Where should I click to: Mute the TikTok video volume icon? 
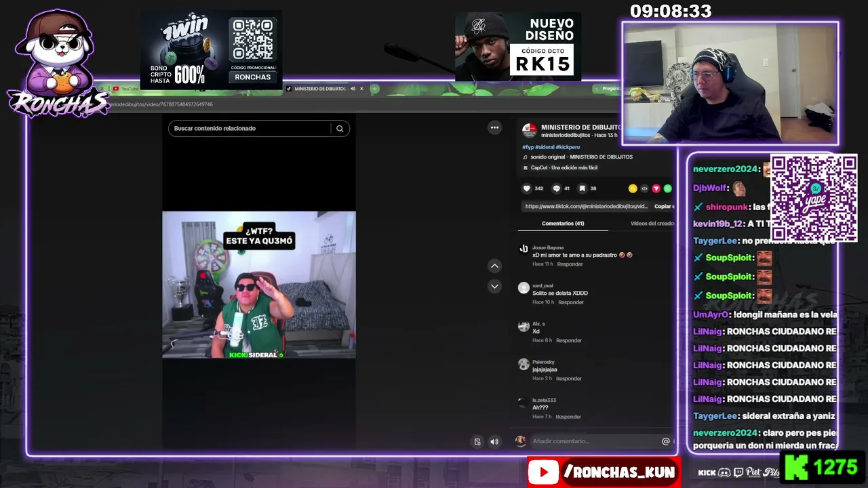point(494,442)
